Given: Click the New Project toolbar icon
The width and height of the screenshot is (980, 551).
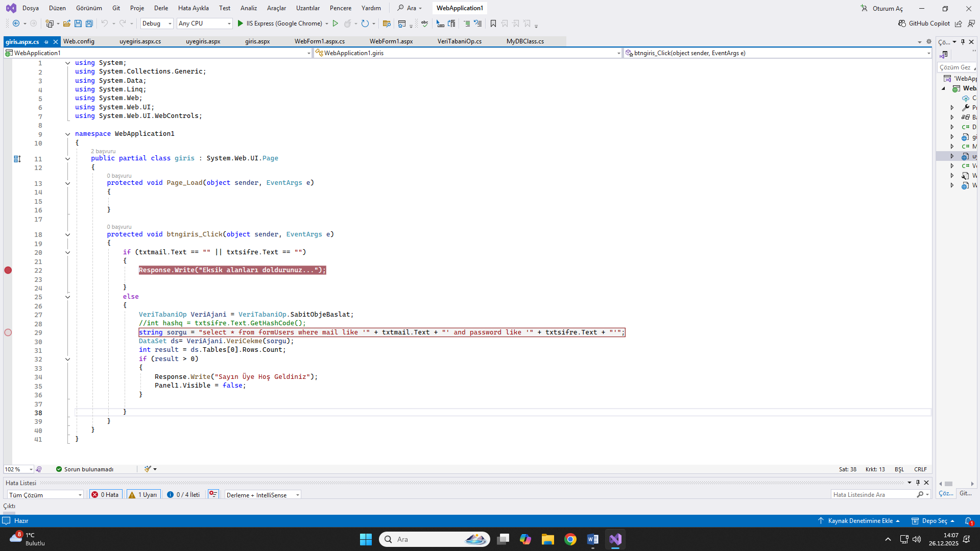Looking at the screenshot, I should point(50,23).
